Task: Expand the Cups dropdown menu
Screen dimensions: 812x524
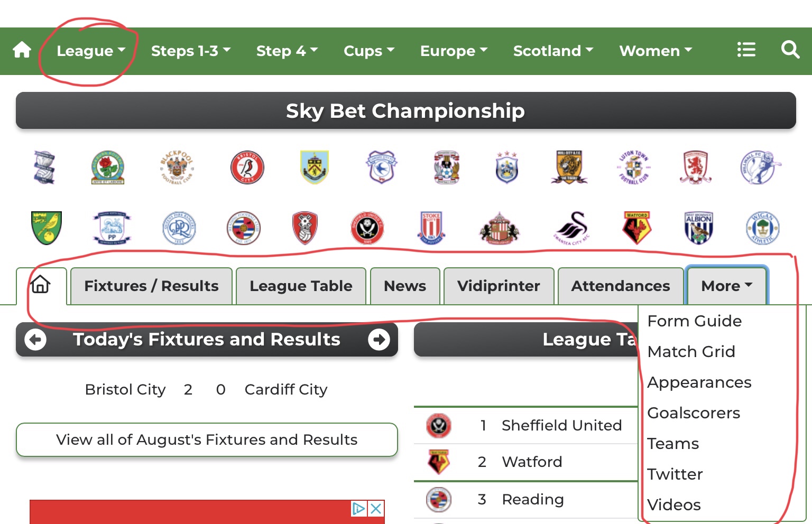Action: pyautogui.click(x=369, y=51)
